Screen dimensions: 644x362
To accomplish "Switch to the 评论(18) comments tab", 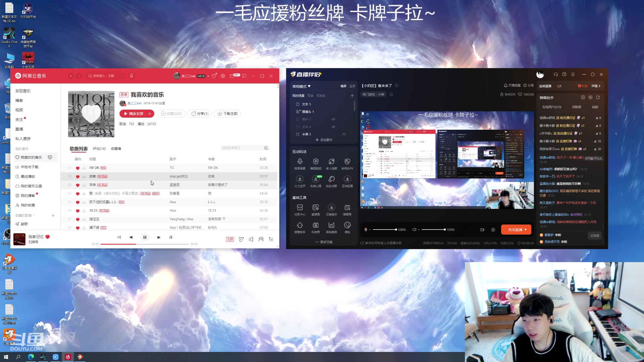I will [99, 148].
